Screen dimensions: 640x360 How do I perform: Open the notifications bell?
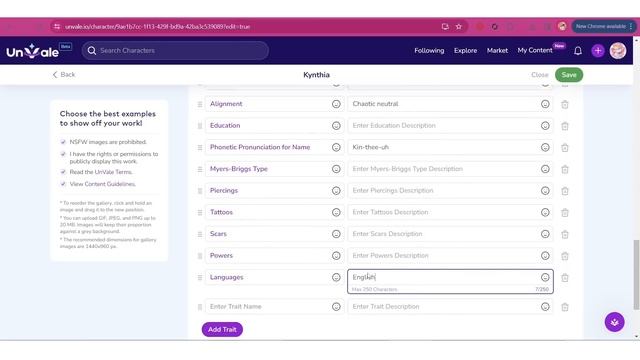click(578, 51)
